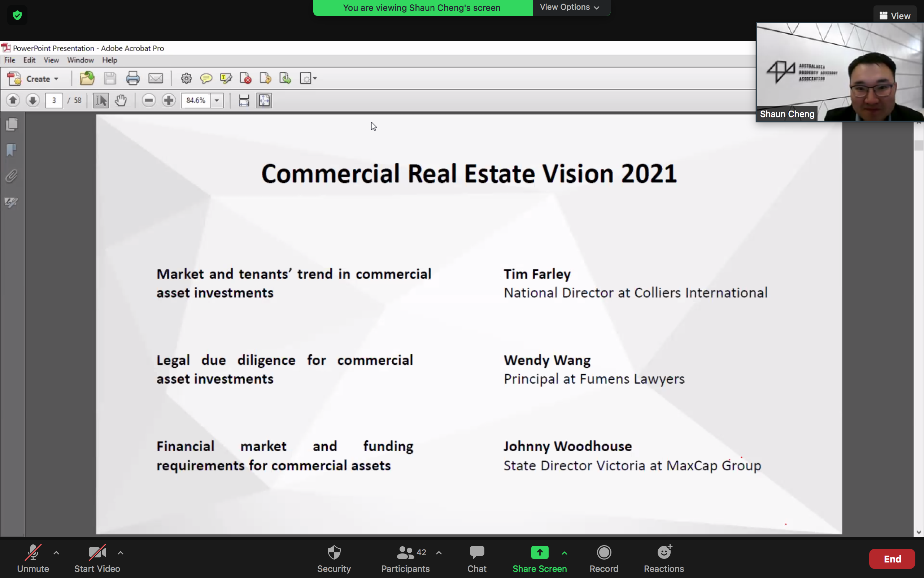Open the Create dropdown arrow

tap(57, 79)
